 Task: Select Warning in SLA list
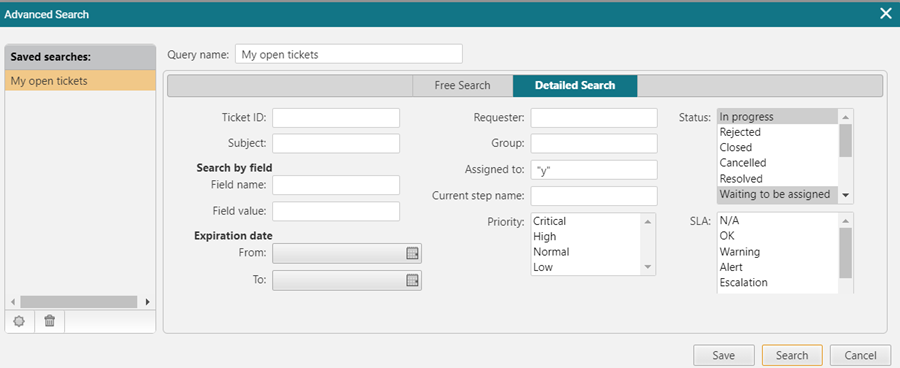point(778,251)
